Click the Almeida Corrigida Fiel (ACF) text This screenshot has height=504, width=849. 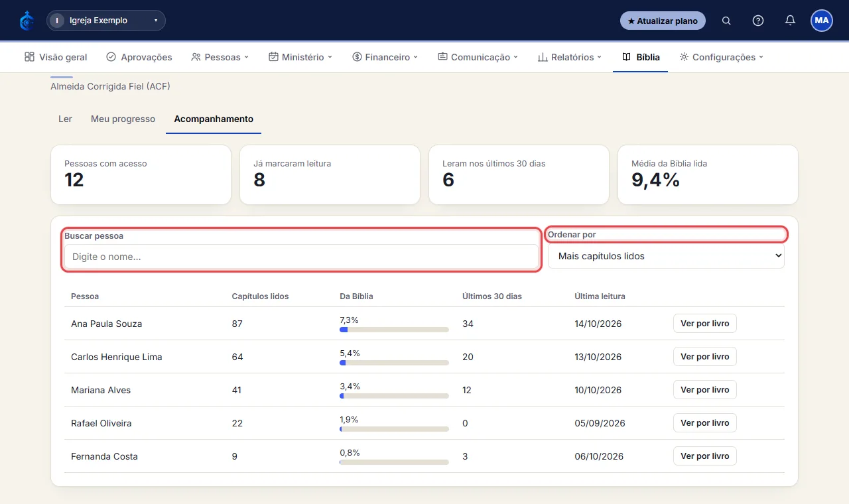[x=111, y=86]
